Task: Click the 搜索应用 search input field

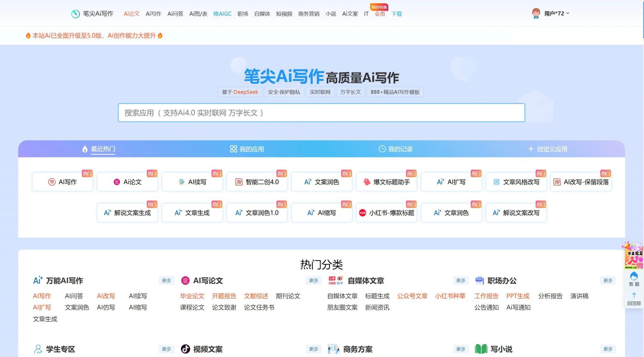Action: point(321,113)
